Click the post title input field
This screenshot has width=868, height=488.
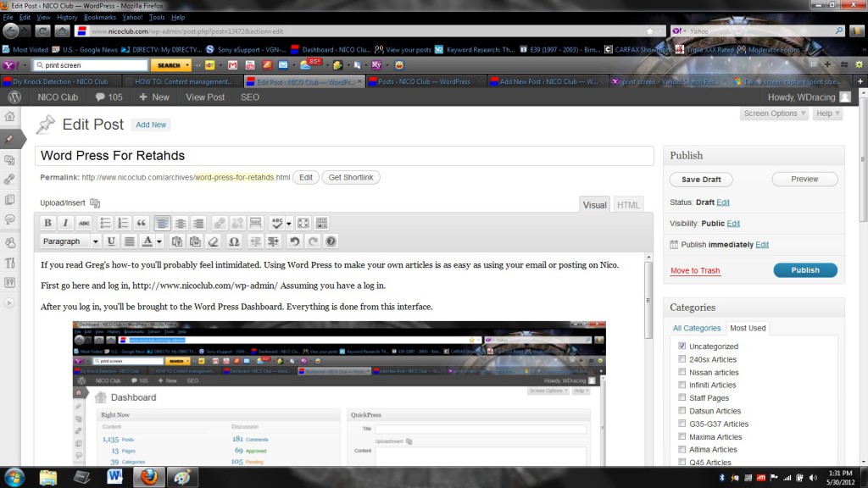coord(344,156)
